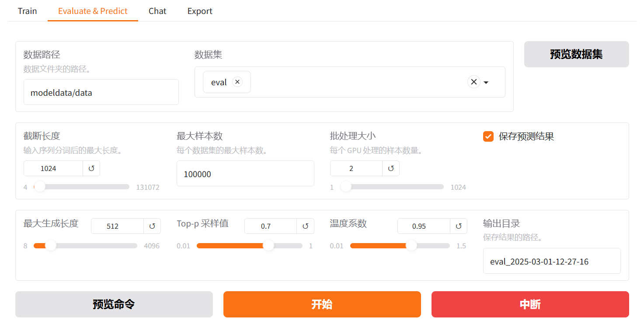The width and height of the screenshot is (644, 331).
Task: Click the 截断长度 number field showing 1024
Action: click(53, 168)
